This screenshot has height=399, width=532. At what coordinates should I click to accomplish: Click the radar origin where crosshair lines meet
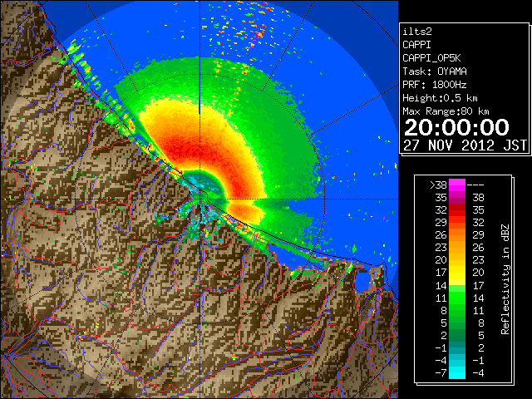199,199
